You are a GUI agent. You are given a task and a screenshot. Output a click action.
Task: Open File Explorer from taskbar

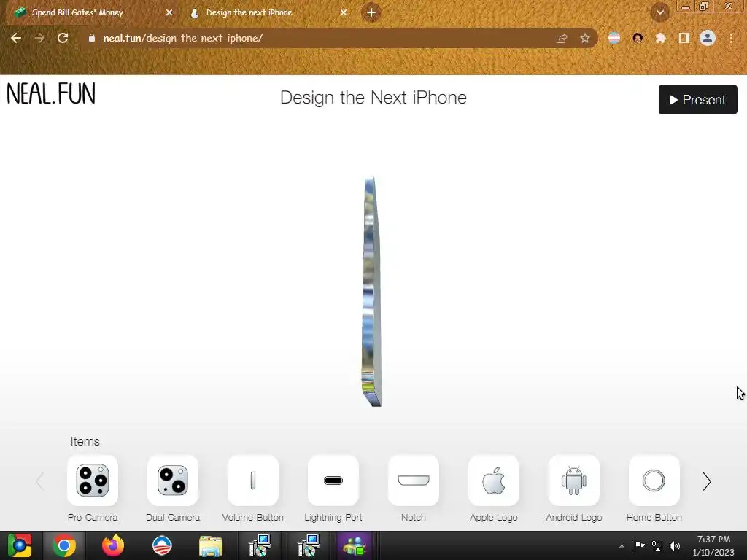[x=211, y=545]
